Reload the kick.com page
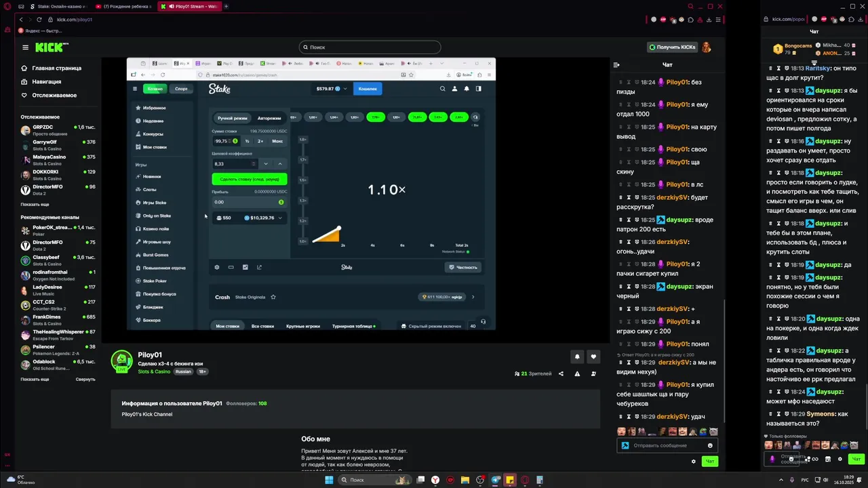The image size is (868, 488). tap(39, 20)
